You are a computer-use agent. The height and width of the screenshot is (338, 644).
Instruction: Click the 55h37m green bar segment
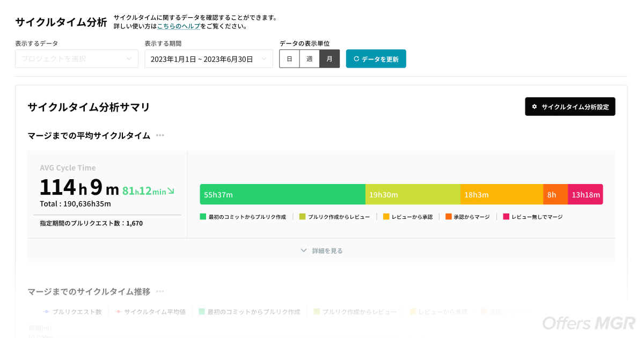[282, 194]
